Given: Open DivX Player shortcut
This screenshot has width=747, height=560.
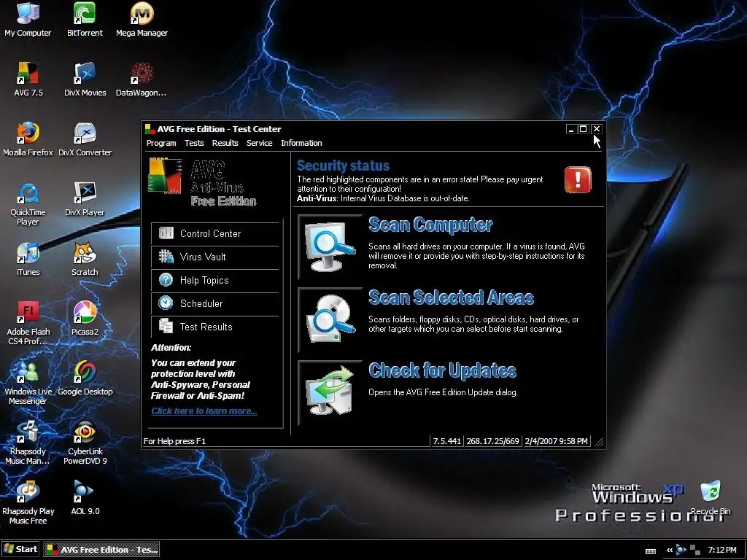Looking at the screenshot, I should (x=85, y=199).
